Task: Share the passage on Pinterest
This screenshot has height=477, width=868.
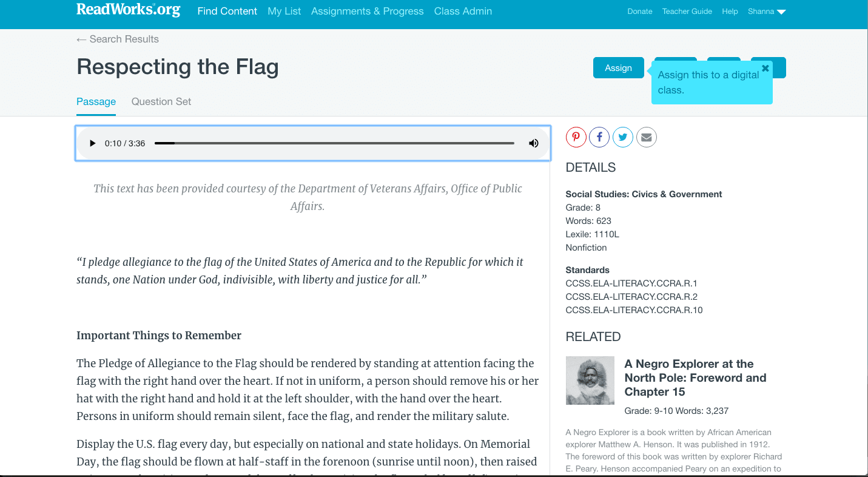Action: tap(576, 137)
